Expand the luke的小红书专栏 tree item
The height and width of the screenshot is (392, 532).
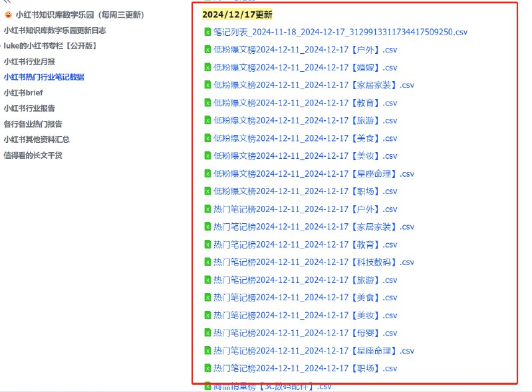pos(1,46)
